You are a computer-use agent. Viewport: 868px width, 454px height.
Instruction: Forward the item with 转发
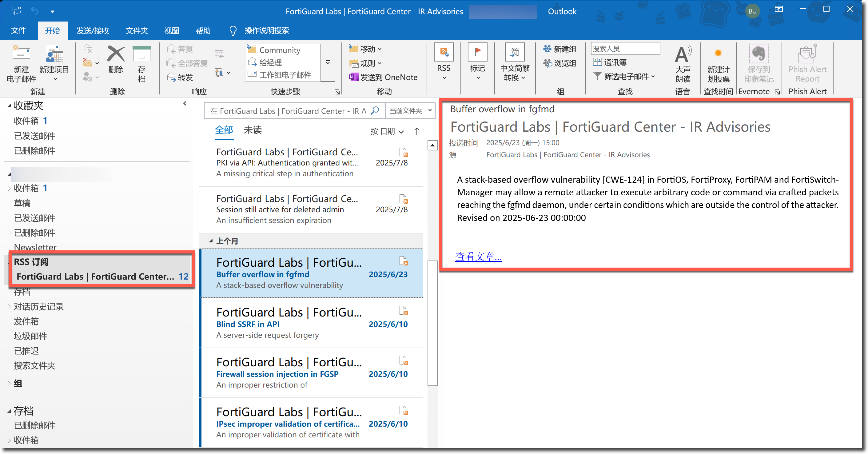click(180, 78)
